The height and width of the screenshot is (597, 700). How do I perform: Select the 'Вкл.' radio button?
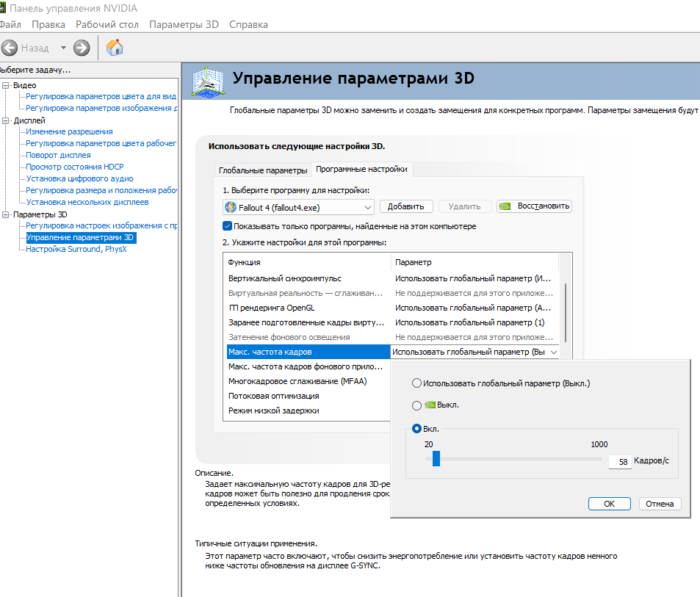coord(417,429)
